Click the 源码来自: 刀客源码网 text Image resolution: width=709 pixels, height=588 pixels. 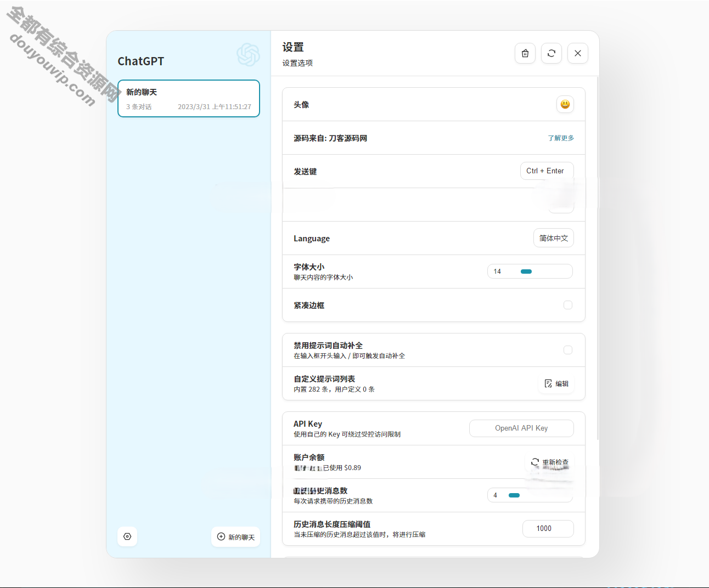coord(330,138)
